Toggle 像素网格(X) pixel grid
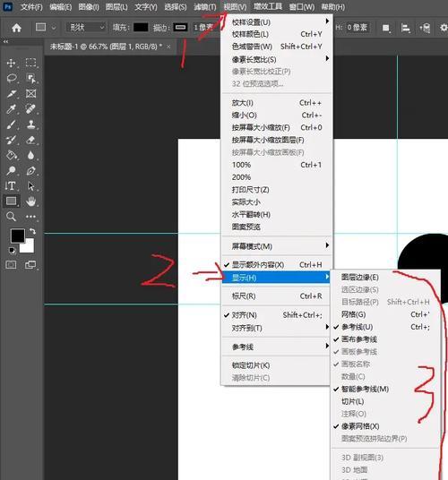 click(385, 426)
